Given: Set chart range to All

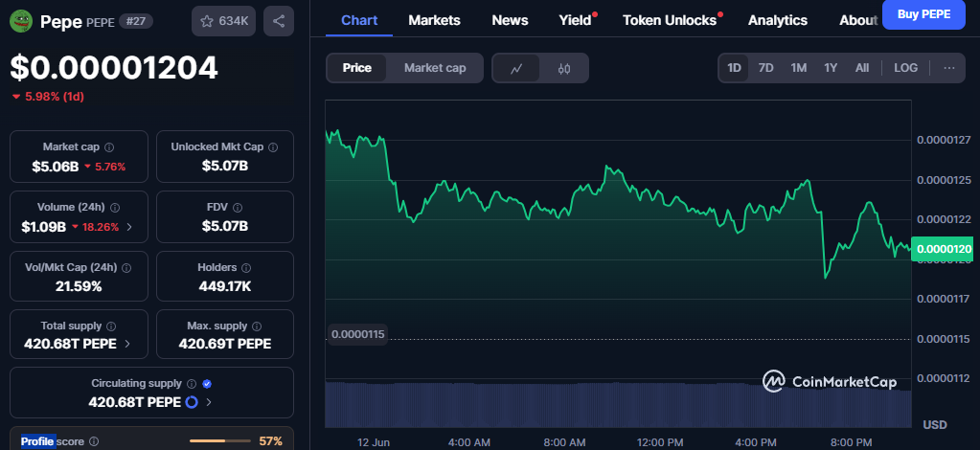Looking at the screenshot, I should [x=862, y=67].
